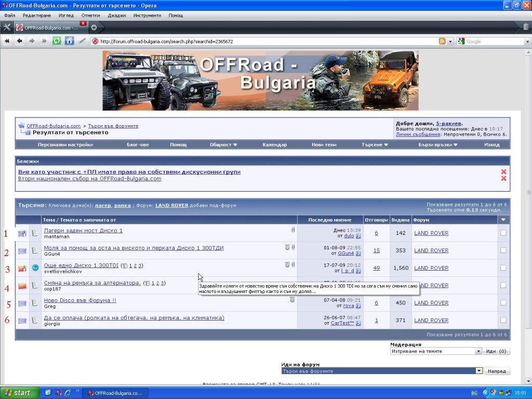Click the Напред button
Screen dimensions: 532x399
click(x=497, y=371)
